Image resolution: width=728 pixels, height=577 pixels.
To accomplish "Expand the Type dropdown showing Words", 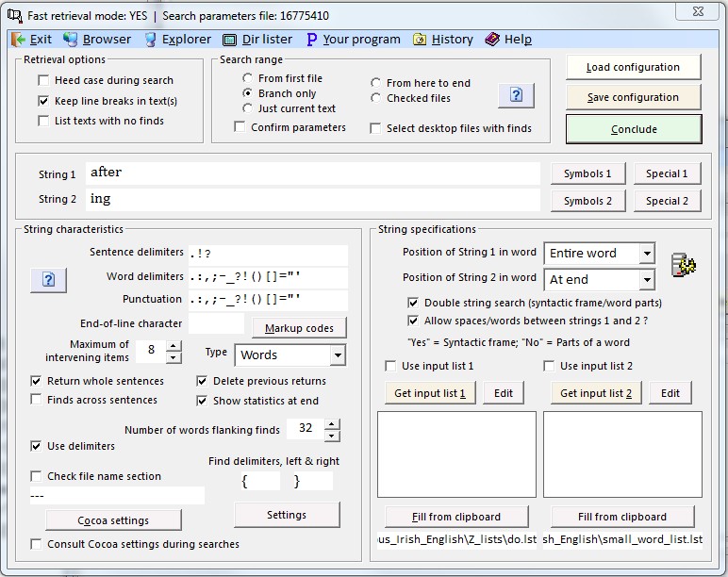I will [338, 355].
